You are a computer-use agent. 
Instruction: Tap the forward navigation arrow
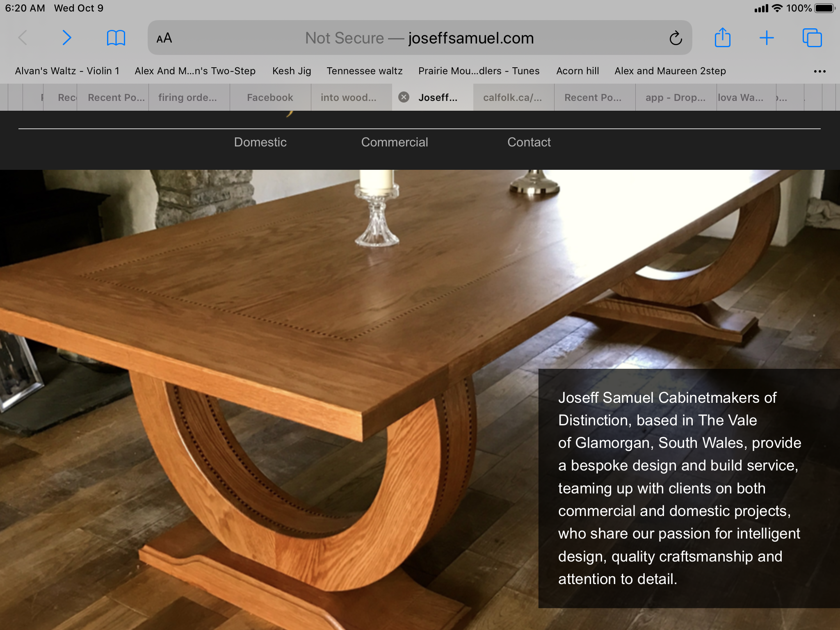pos(67,38)
